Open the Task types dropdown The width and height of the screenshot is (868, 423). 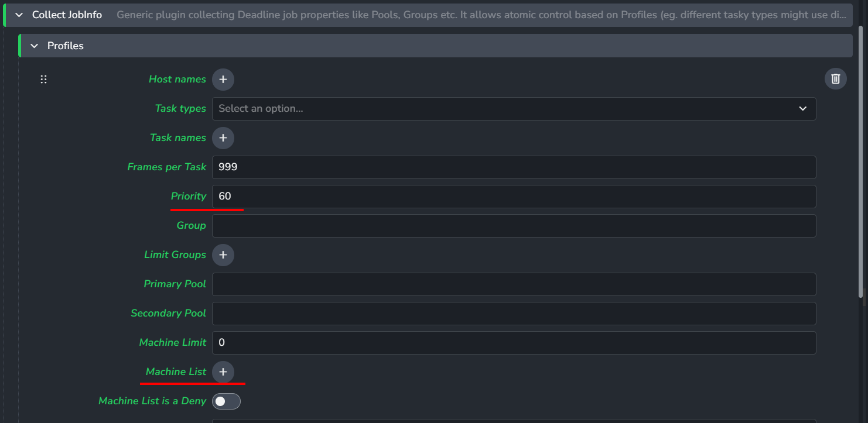coord(514,109)
